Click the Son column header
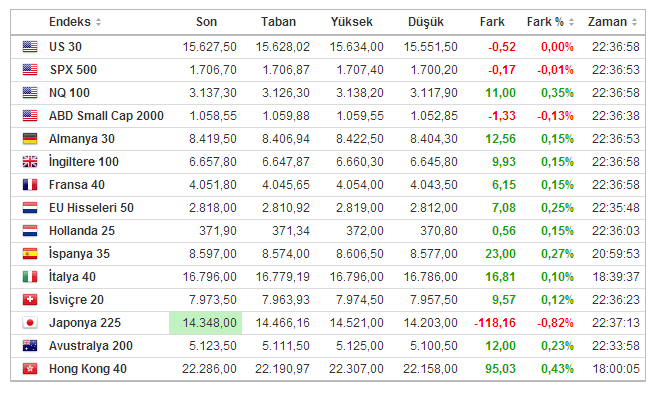The image size is (651, 394). point(206,22)
